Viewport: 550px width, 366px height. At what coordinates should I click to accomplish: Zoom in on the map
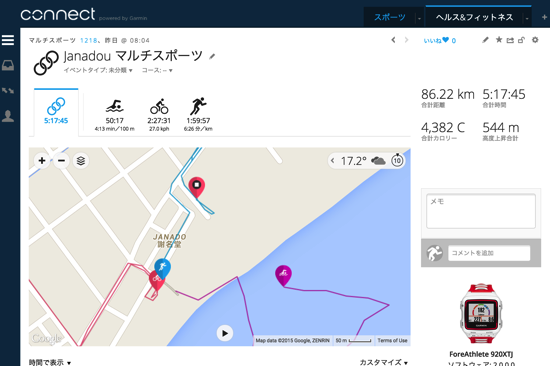42,161
